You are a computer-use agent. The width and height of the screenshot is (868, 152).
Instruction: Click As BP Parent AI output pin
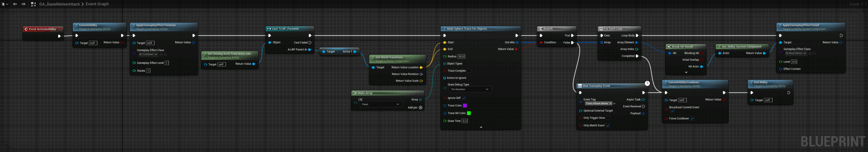tap(309, 50)
